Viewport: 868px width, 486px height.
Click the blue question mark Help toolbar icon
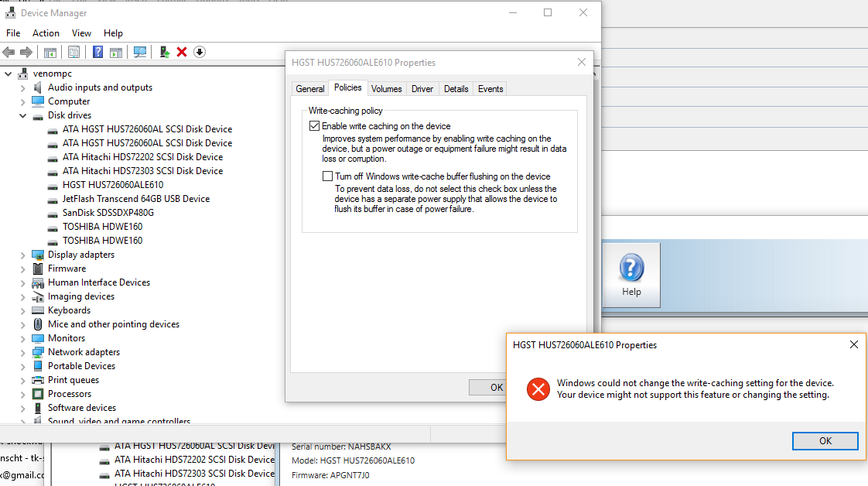(97, 52)
